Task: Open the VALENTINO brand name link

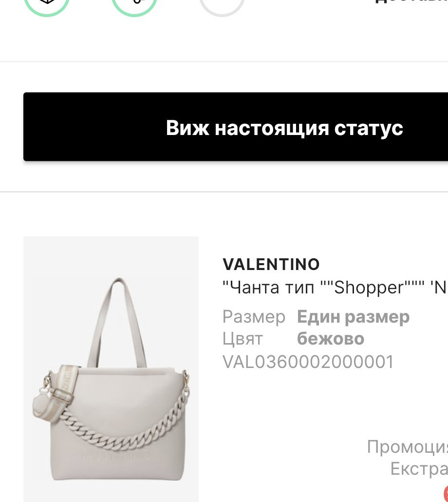Action: point(271,265)
